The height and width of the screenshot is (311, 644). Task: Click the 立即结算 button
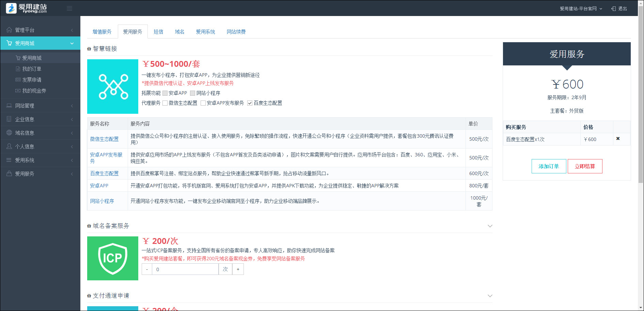click(585, 166)
